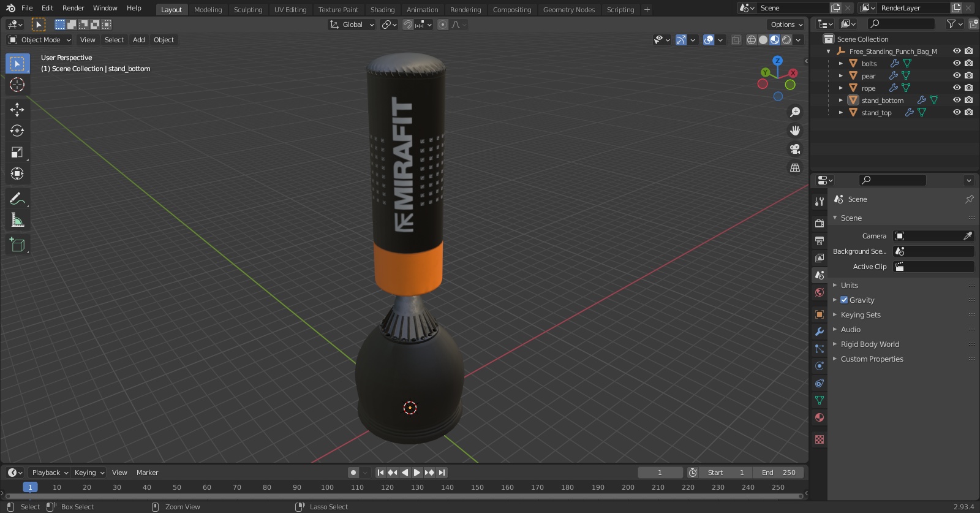Click the current frame number field
This screenshot has width=980, height=513.
(660, 473)
